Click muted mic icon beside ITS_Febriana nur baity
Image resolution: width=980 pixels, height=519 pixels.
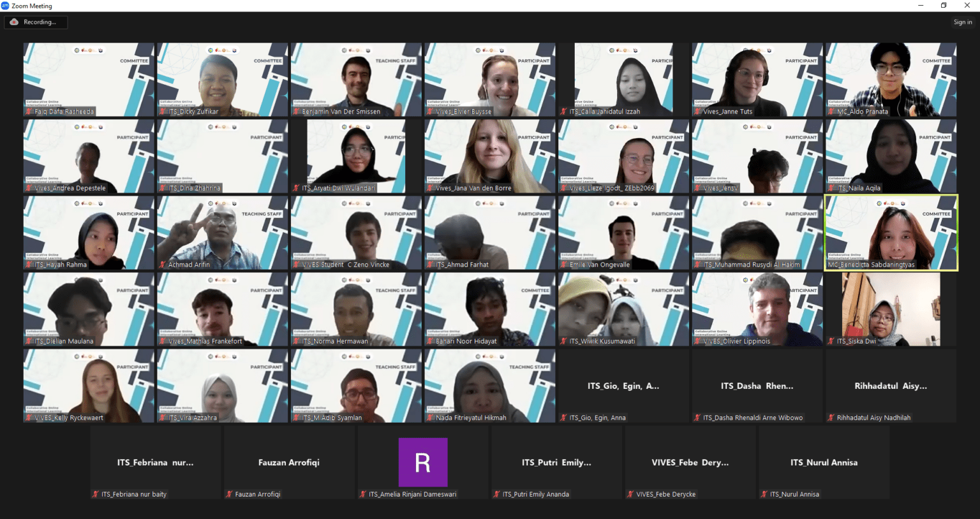[x=96, y=494]
